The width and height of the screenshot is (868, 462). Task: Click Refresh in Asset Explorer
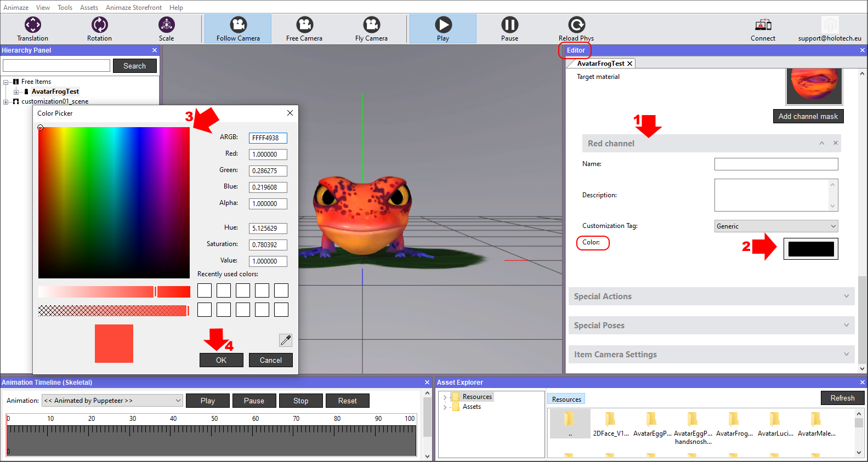pos(843,398)
